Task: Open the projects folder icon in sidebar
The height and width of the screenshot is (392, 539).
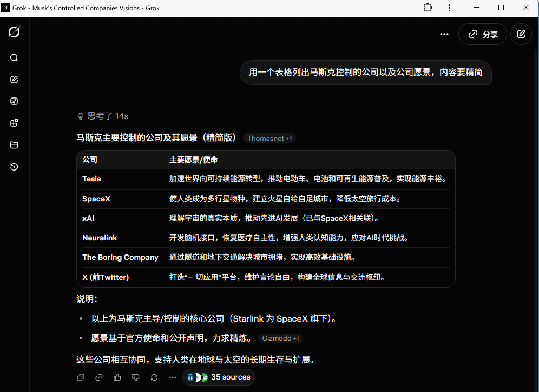Action: [14, 145]
